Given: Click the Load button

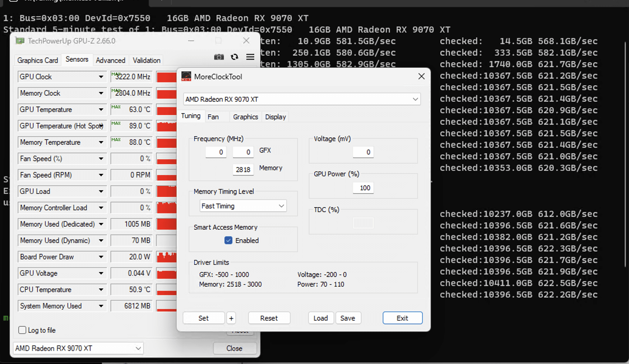Looking at the screenshot, I should 321,318.
